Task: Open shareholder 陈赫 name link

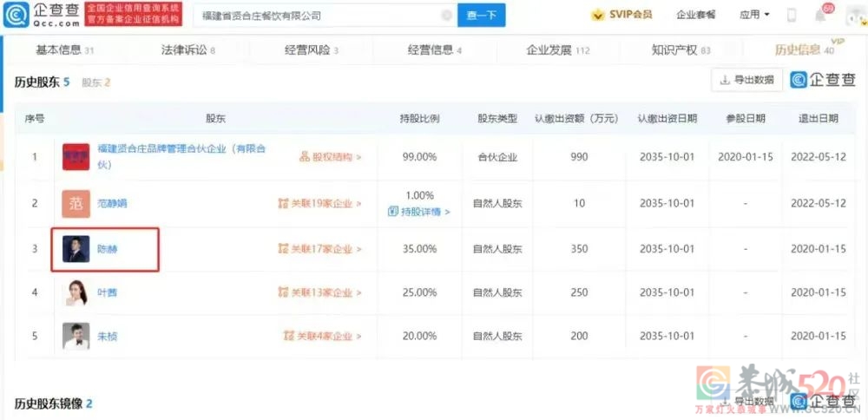Action: click(108, 250)
